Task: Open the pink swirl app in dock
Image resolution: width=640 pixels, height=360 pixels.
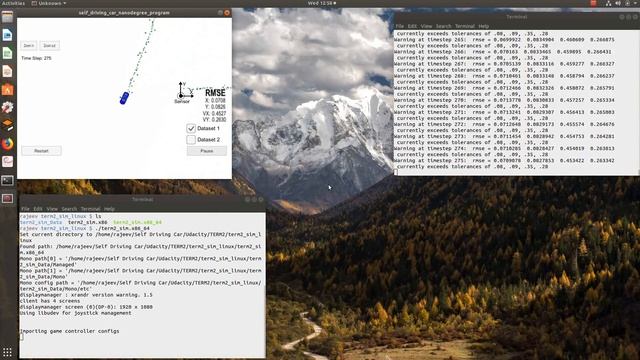Action: point(7,162)
